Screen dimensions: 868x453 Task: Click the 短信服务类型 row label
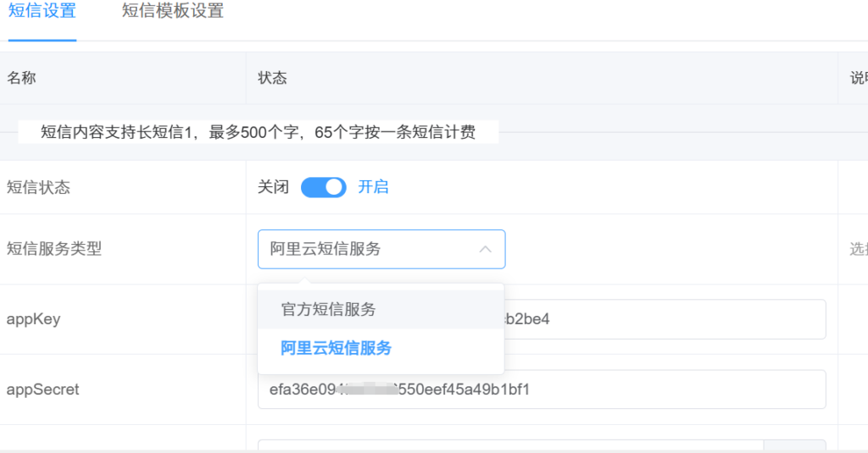[x=54, y=249]
